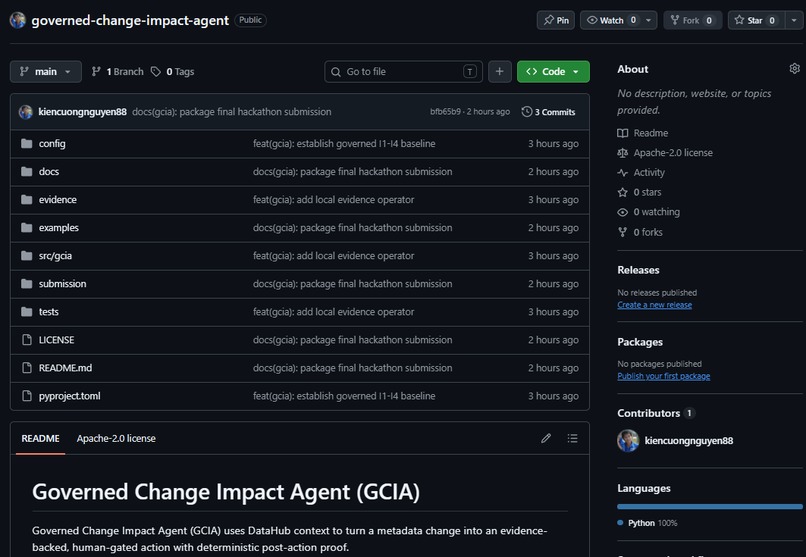Open the 0 forks link
The width and height of the screenshot is (806, 557).
tap(640, 232)
